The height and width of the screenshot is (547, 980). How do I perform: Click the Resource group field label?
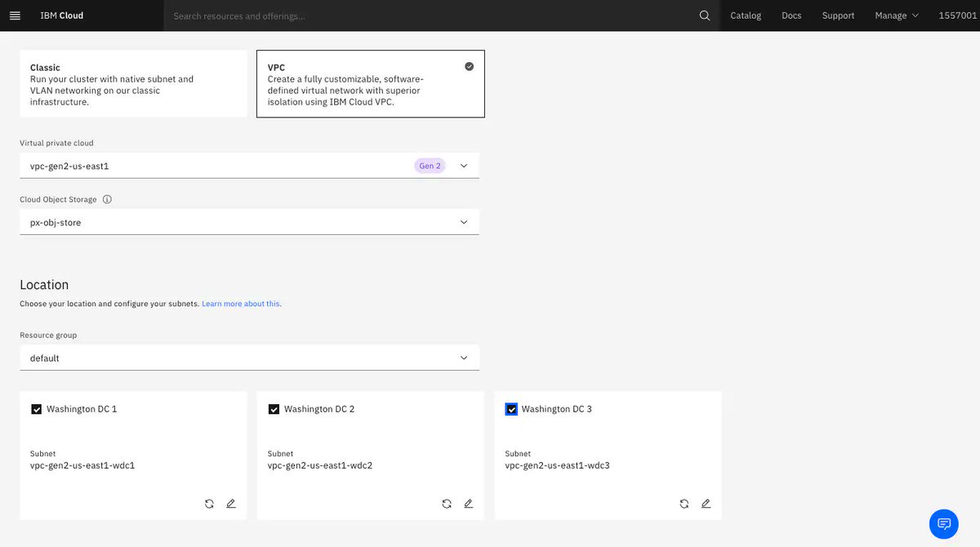tap(48, 336)
